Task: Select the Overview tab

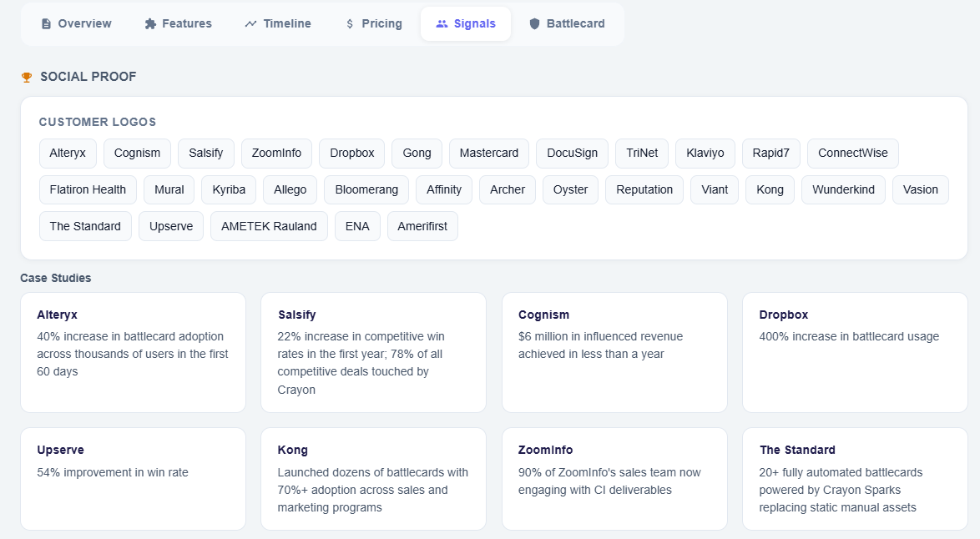Action: [76, 23]
